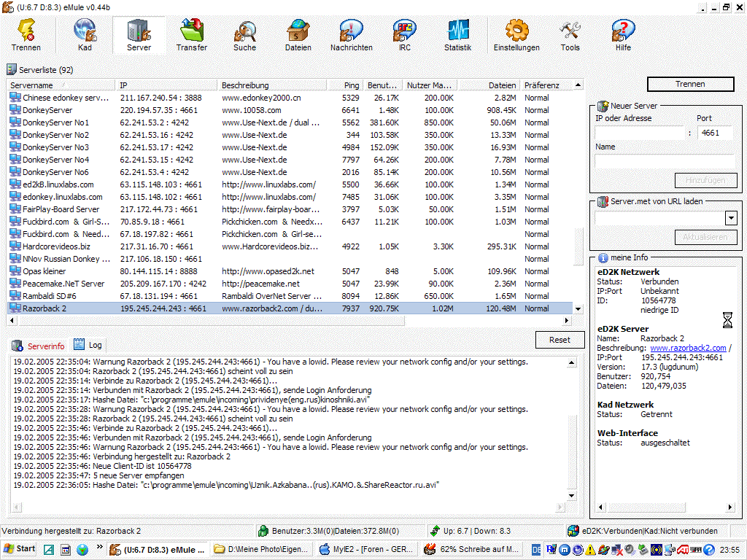This screenshot has width=747, height=560.
Task: Select the DonkeyServer No3 row
Action: point(290,147)
